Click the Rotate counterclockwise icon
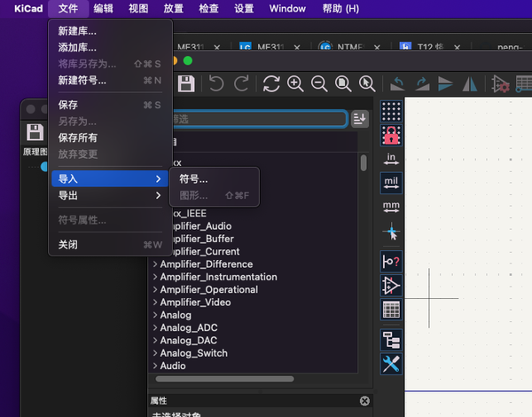532x417 pixels. (397, 83)
